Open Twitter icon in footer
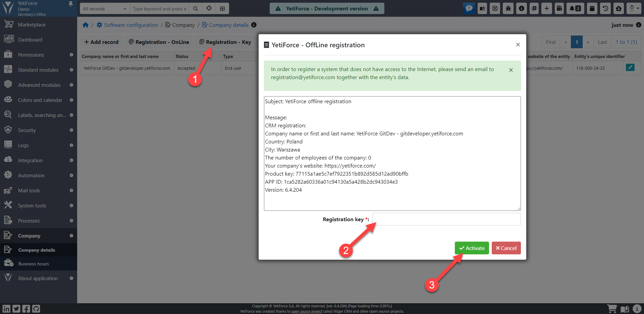The height and width of the screenshot is (314, 644). coord(16,309)
